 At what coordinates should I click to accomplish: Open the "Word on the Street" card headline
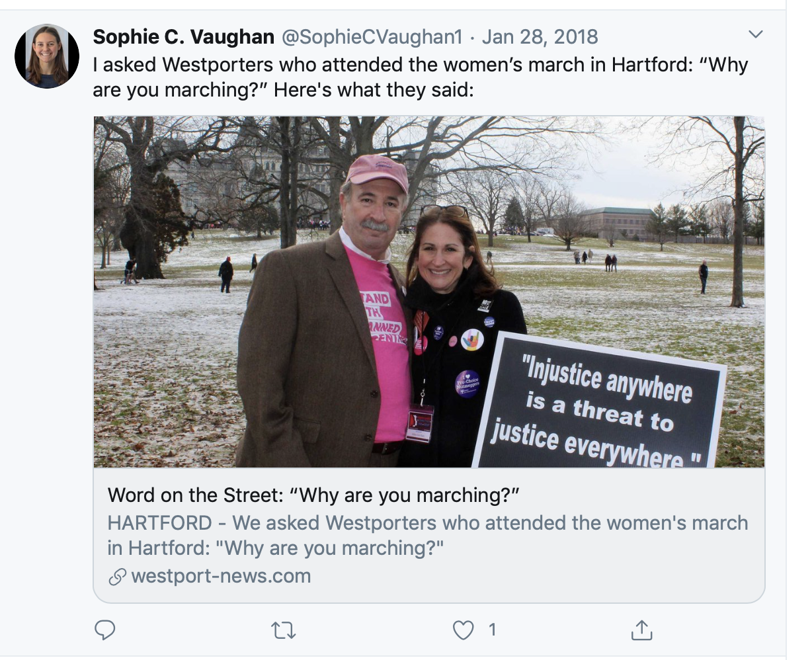click(313, 495)
